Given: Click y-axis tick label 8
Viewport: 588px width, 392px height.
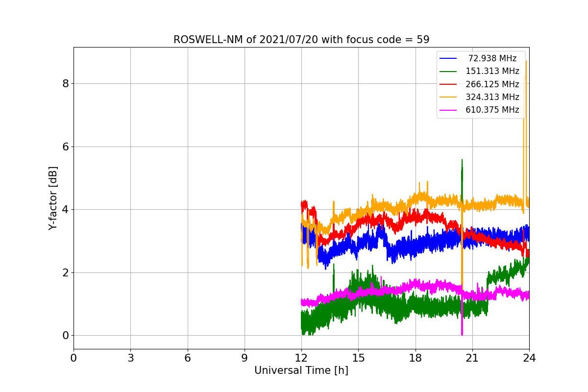Looking at the screenshot, I should point(65,84).
